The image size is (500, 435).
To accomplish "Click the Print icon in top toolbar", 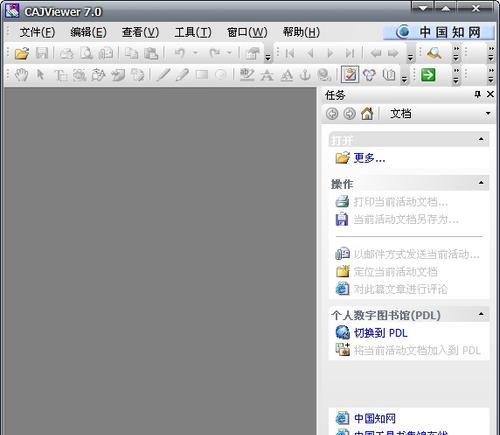I will click(67, 53).
